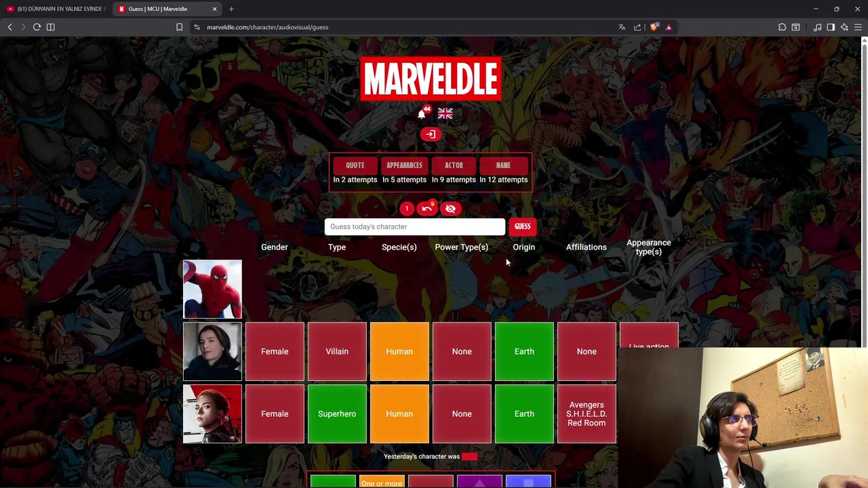Close the Marveldle browser tab
Image resolution: width=868 pixels, height=488 pixels.
coord(214,9)
